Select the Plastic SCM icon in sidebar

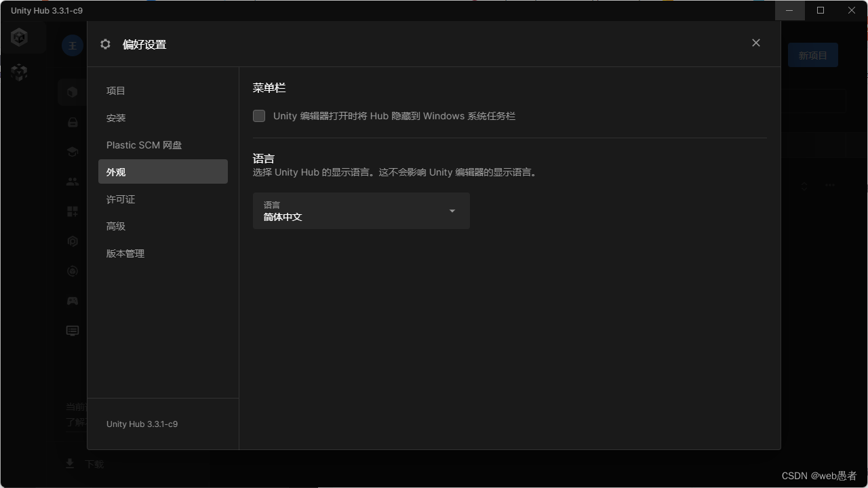click(x=73, y=241)
